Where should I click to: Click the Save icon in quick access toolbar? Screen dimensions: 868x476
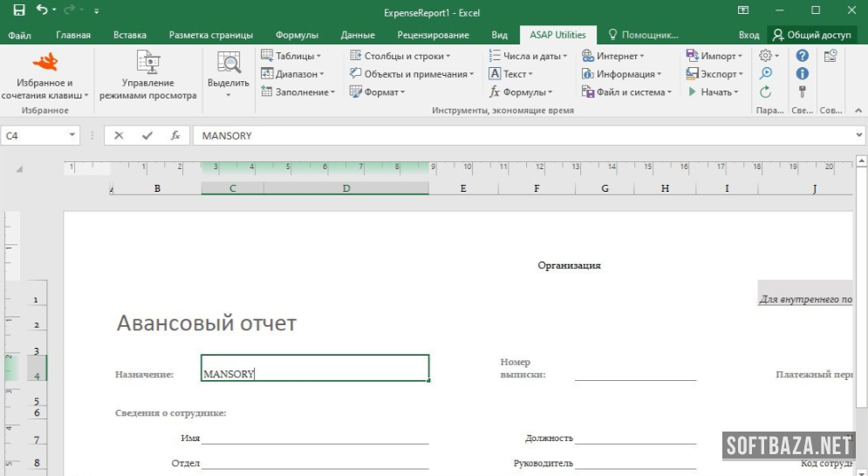pos(18,10)
